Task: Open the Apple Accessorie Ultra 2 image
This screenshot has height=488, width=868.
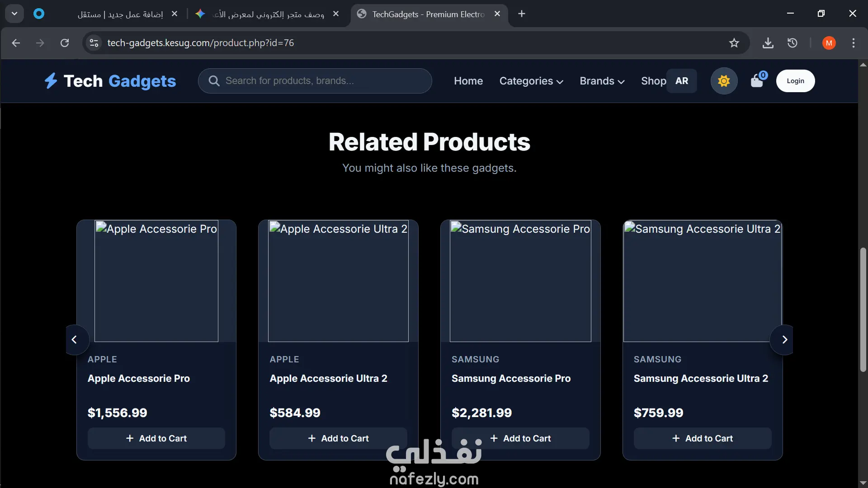Action: pyautogui.click(x=338, y=281)
